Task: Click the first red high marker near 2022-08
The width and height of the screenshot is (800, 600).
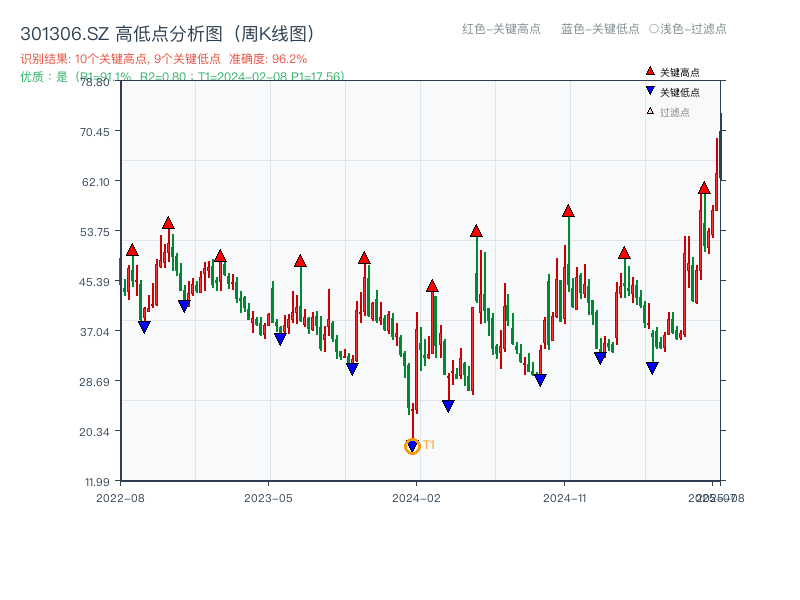Action: tap(130, 250)
